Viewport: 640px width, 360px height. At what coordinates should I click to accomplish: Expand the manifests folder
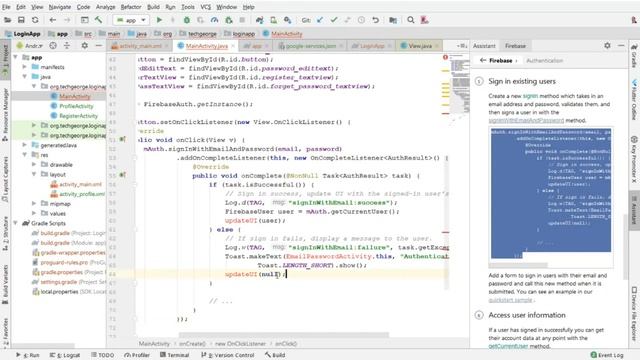(24, 67)
